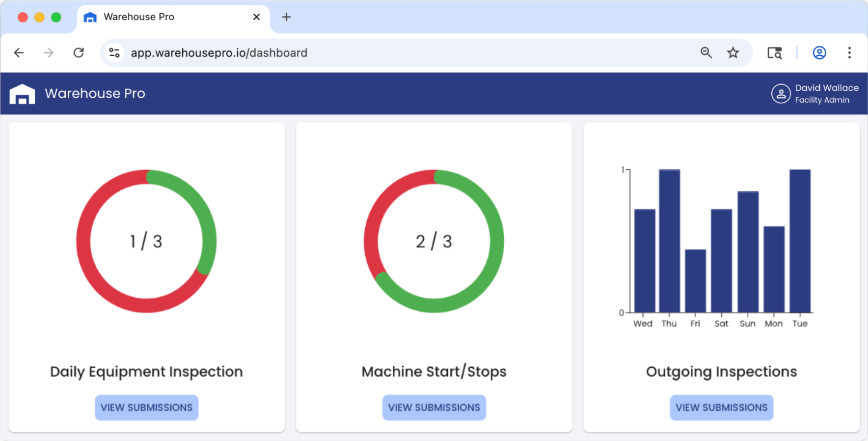The width and height of the screenshot is (868, 441).
Task: Click the Sat bar in the chart
Action: coord(722,261)
